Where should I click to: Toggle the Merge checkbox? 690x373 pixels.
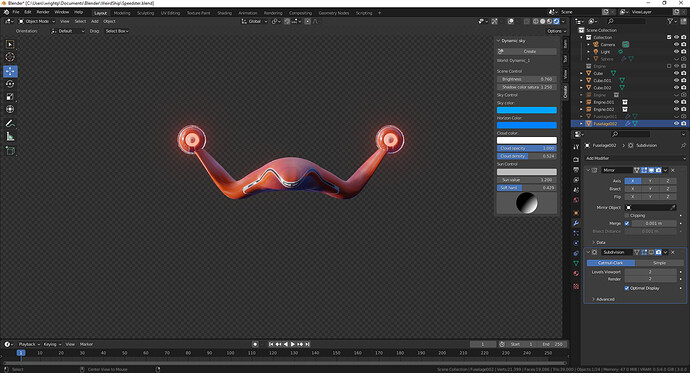point(627,223)
